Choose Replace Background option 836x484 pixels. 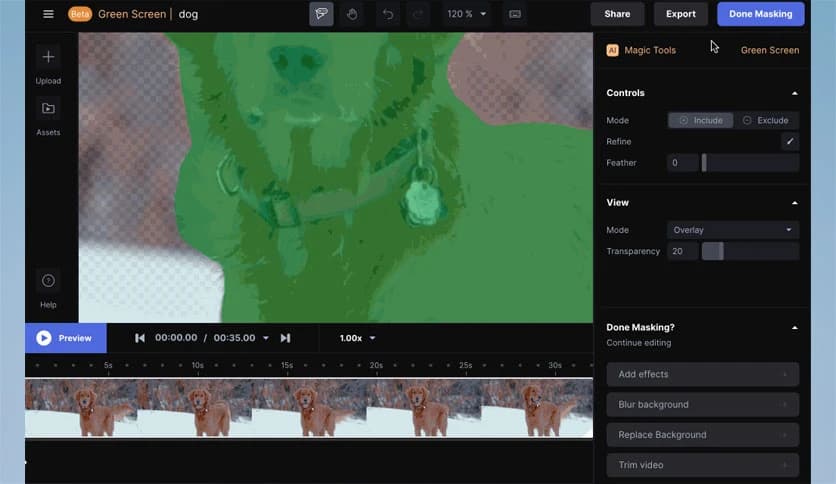pyautogui.click(x=702, y=435)
